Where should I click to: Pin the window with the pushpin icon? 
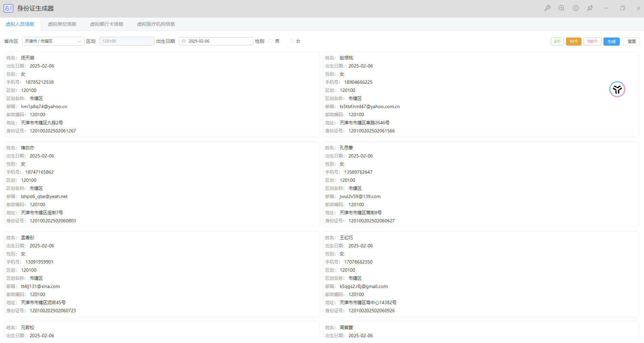(x=590, y=8)
